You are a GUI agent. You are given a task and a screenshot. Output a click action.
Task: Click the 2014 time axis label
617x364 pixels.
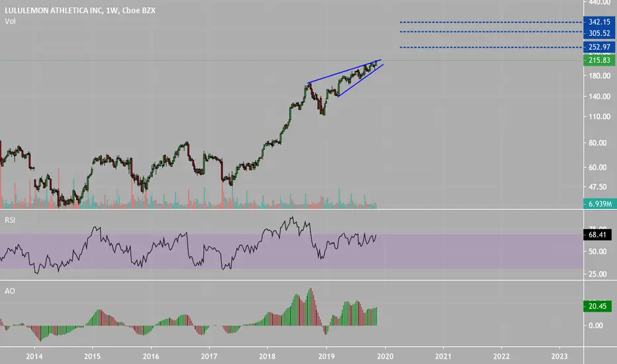coord(34,357)
